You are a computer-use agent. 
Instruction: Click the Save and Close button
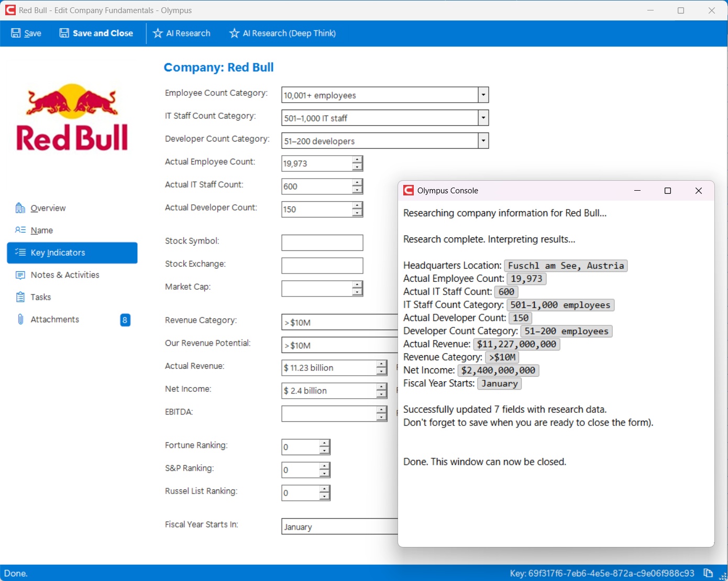[96, 33]
